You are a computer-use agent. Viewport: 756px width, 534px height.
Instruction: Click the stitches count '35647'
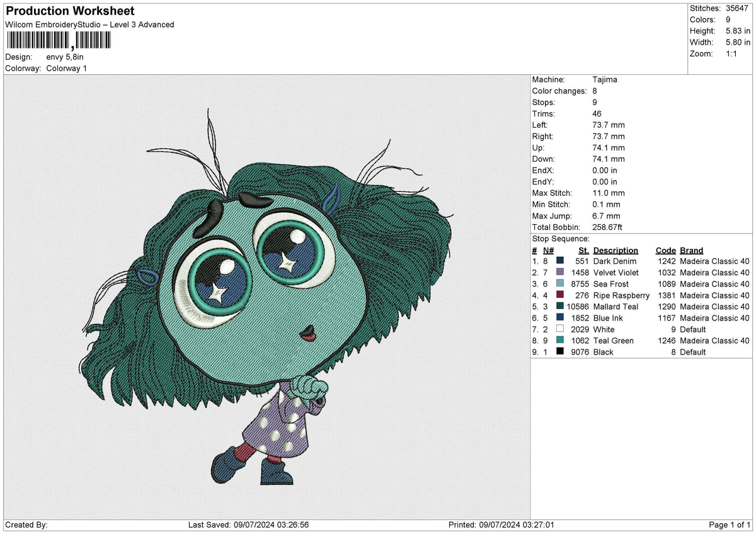(737, 8)
